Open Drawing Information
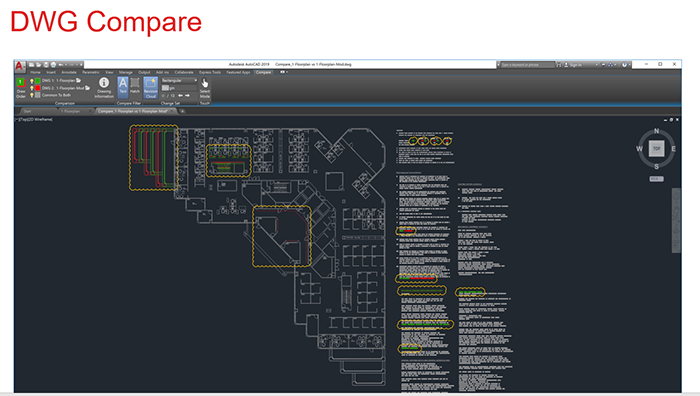 [104, 88]
